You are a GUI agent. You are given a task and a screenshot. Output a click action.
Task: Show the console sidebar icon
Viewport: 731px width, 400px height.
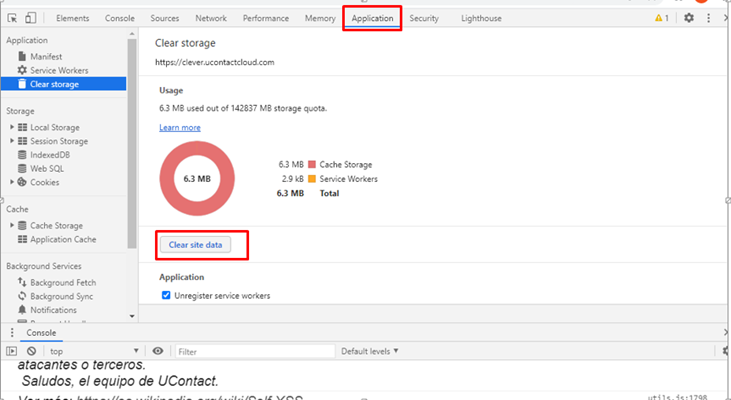[x=12, y=351]
